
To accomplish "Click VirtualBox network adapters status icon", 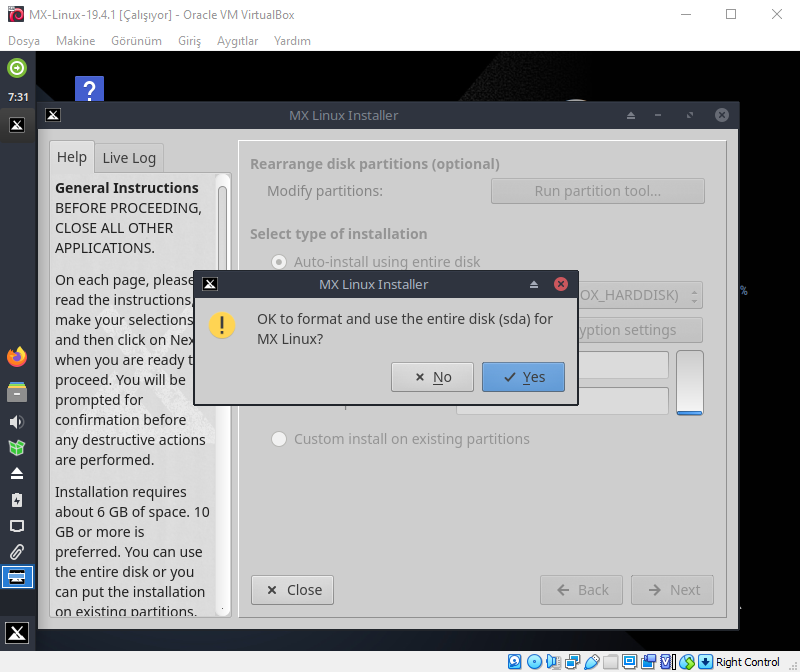I will point(572,662).
